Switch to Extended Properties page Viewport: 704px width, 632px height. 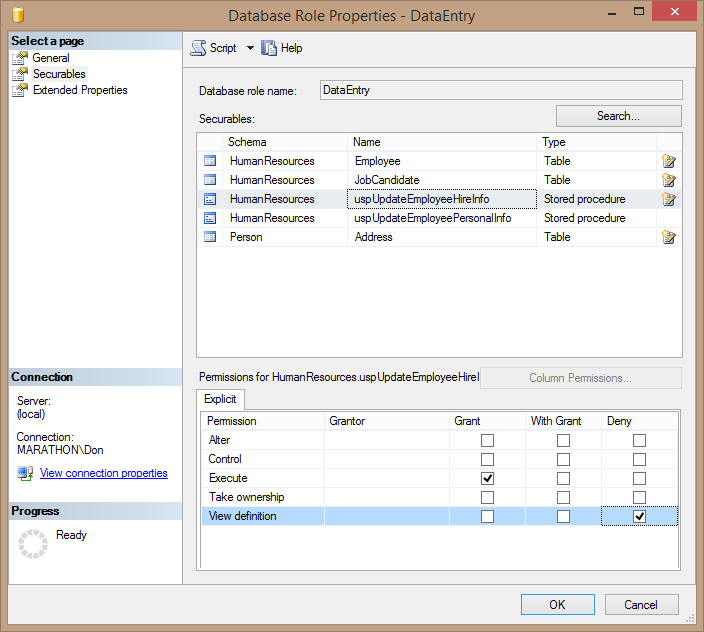tap(80, 90)
